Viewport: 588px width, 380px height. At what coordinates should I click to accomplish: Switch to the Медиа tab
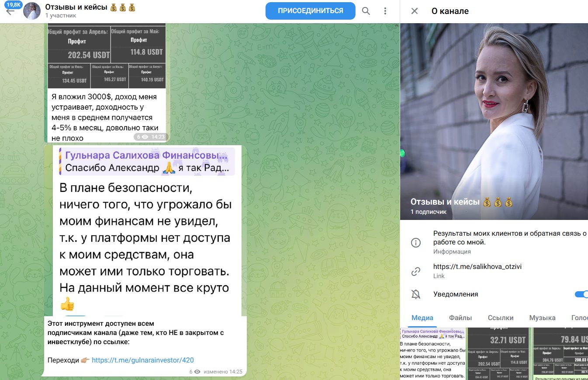click(422, 318)
